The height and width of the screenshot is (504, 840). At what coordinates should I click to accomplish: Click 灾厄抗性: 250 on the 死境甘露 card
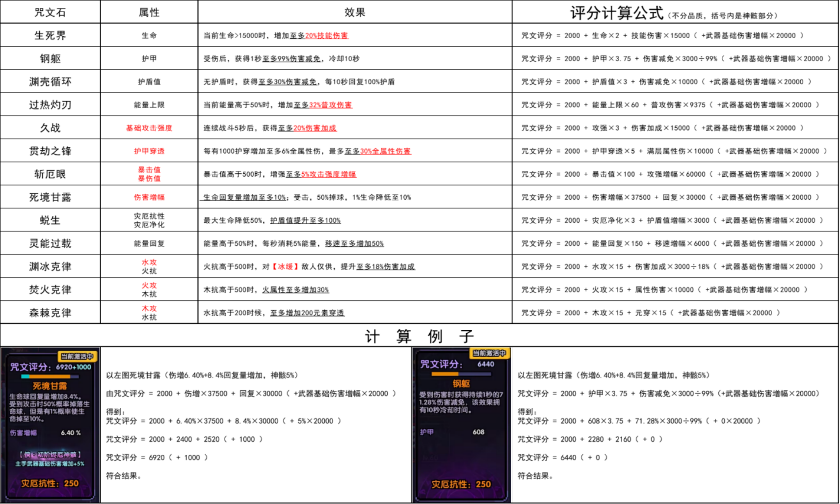click(50, 483)
